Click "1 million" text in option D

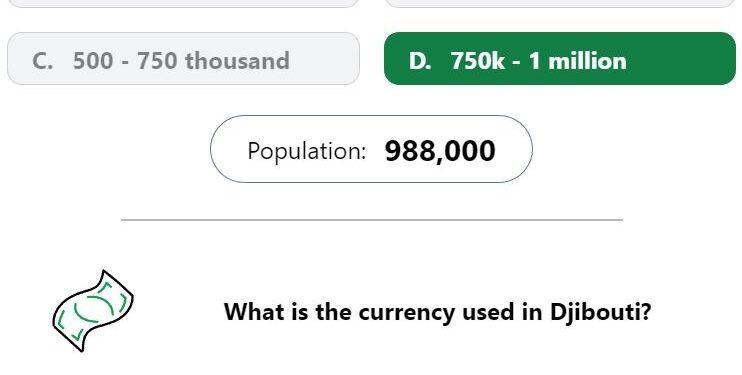(577, 61)
